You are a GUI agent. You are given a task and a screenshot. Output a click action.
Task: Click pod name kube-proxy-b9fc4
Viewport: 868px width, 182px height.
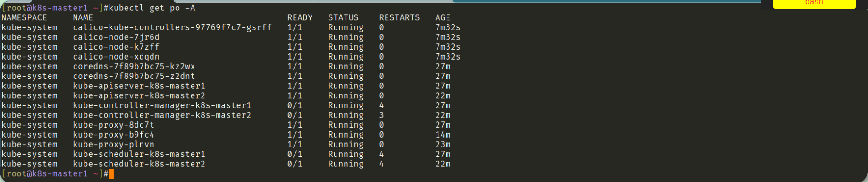(x=113, y=135)
